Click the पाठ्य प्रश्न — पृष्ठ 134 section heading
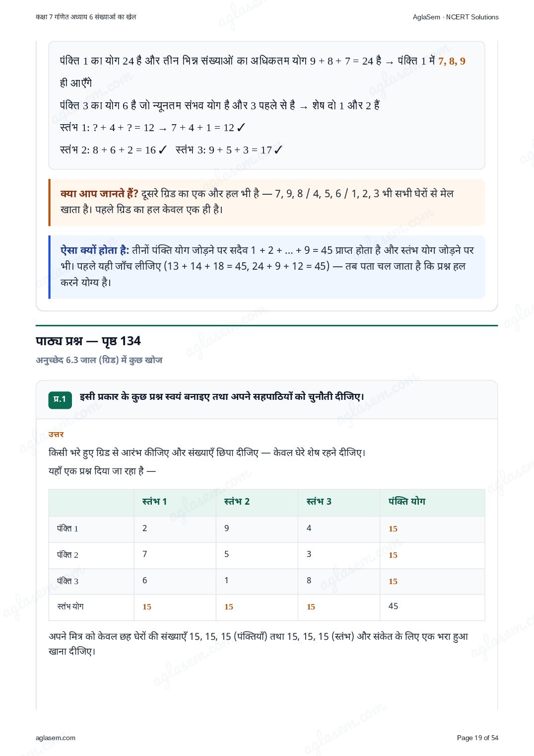Image resolution: width=534 pixels, height=756 pixels. 88,341
